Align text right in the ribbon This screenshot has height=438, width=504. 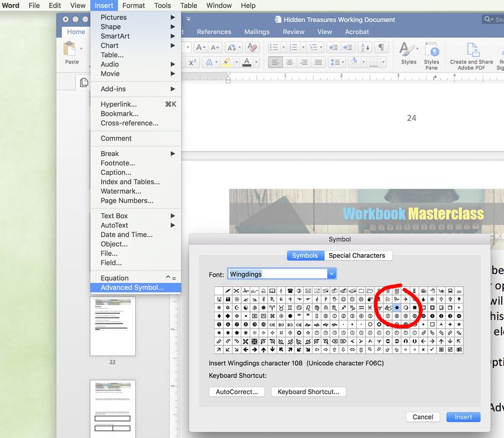coord(304,62)
